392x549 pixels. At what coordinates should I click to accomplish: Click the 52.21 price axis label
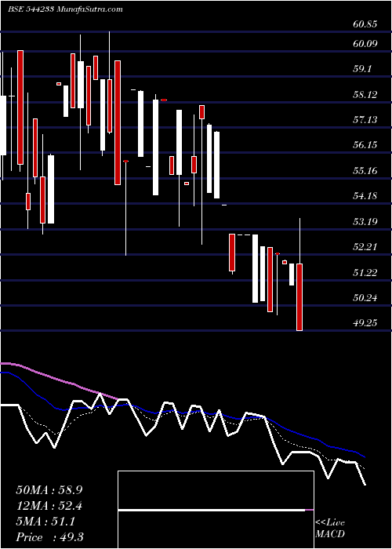[x=365, y=247]
